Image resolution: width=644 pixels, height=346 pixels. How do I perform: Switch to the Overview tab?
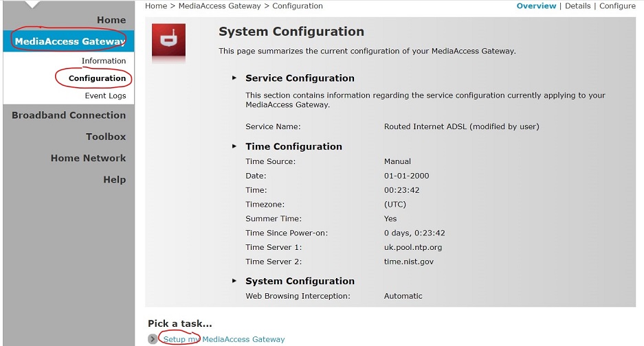click(x=536, y=6)
